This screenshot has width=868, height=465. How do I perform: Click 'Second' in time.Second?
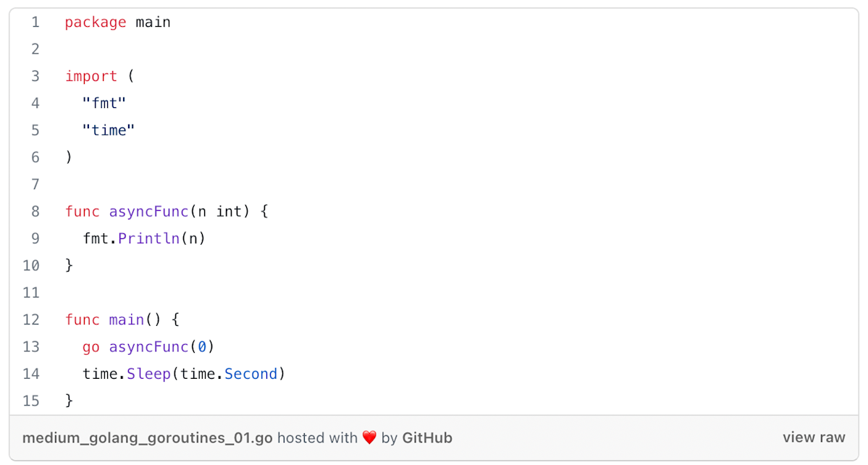250,374
